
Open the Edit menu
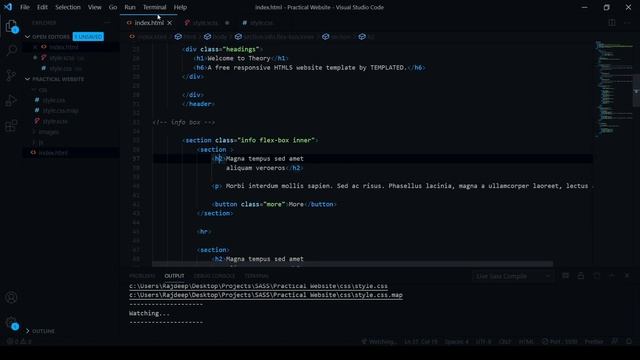pyautogui.click(x=42, y=7)
